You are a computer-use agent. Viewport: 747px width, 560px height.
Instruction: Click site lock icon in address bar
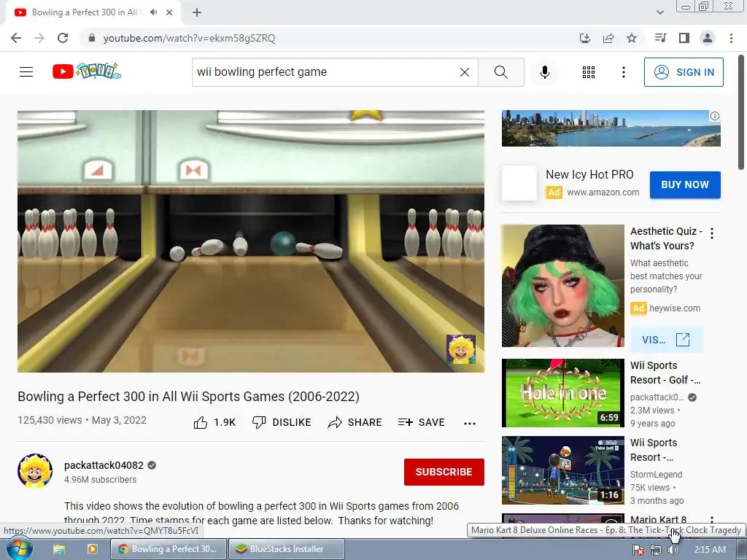pos(92,38)
